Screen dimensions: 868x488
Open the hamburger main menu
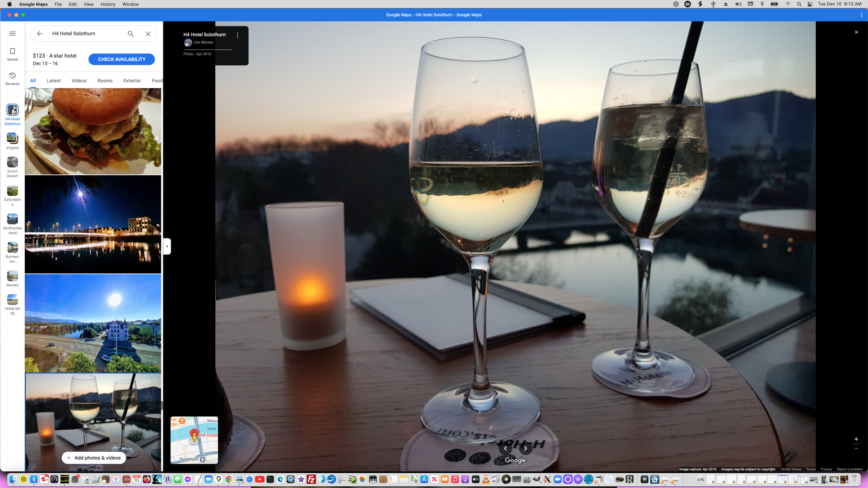click(13, 34)
